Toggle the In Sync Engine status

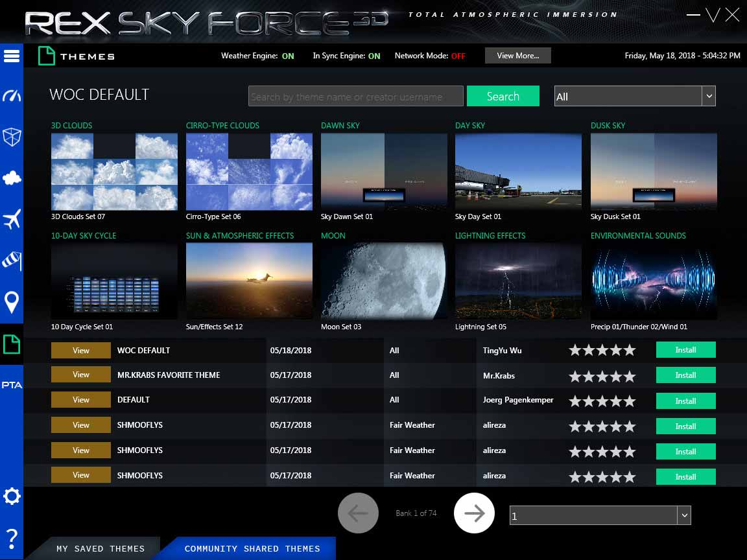click(374, 56)
